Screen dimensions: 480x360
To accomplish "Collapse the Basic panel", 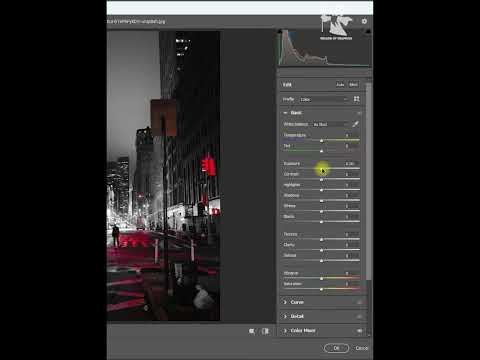I will coord(285,113).
